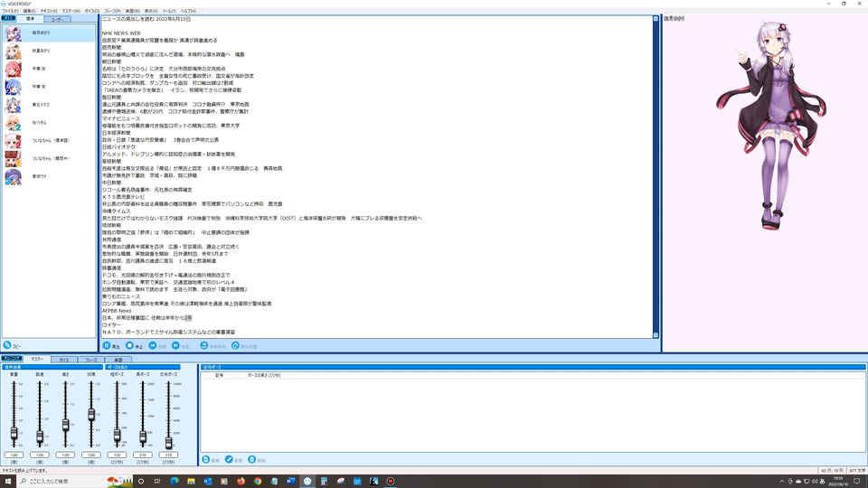The width and height of the screenshot is (868, 488).
Task: Open the ファイル(F) menu
Action: (10, 11)
